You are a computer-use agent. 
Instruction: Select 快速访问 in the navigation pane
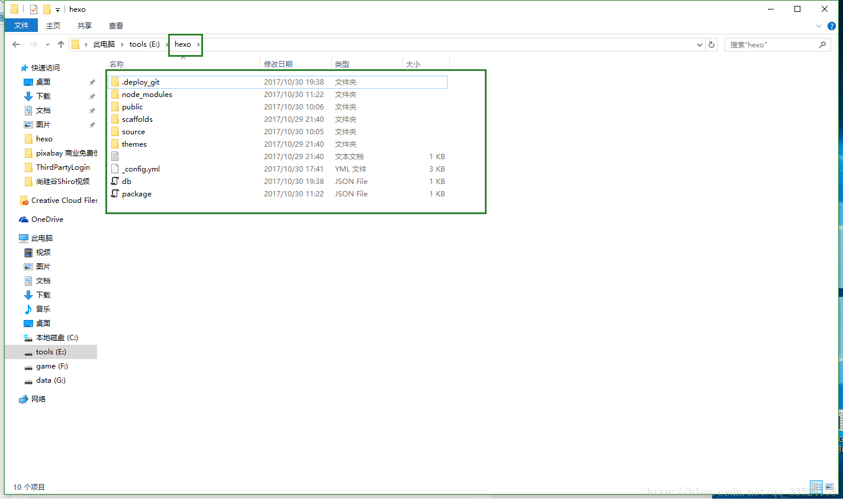(45, 68)
